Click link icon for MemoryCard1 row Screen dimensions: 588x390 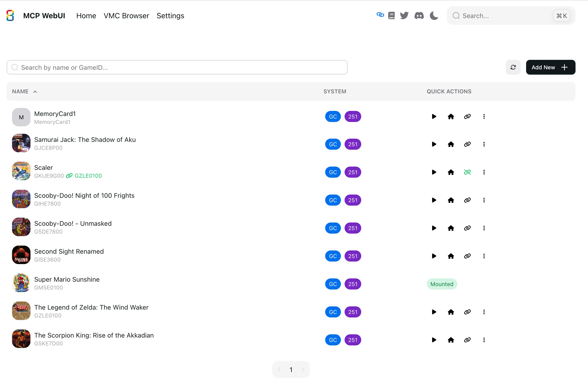pos(467,116)
